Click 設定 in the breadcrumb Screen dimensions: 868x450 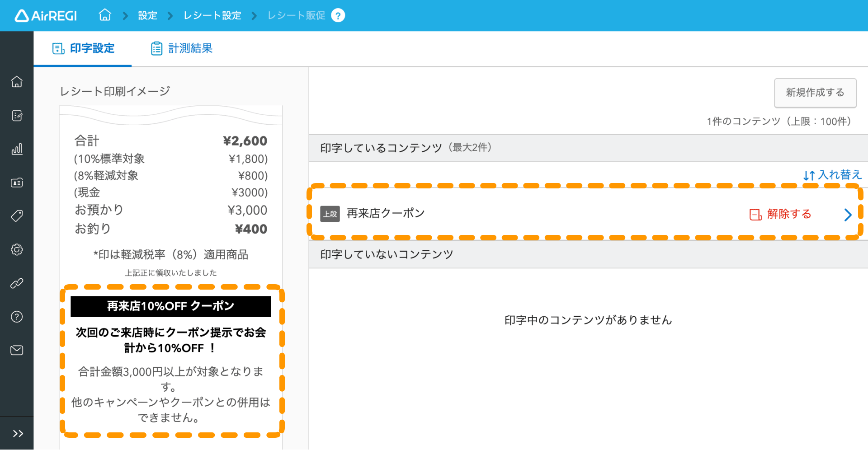click(x=147, y=15)
